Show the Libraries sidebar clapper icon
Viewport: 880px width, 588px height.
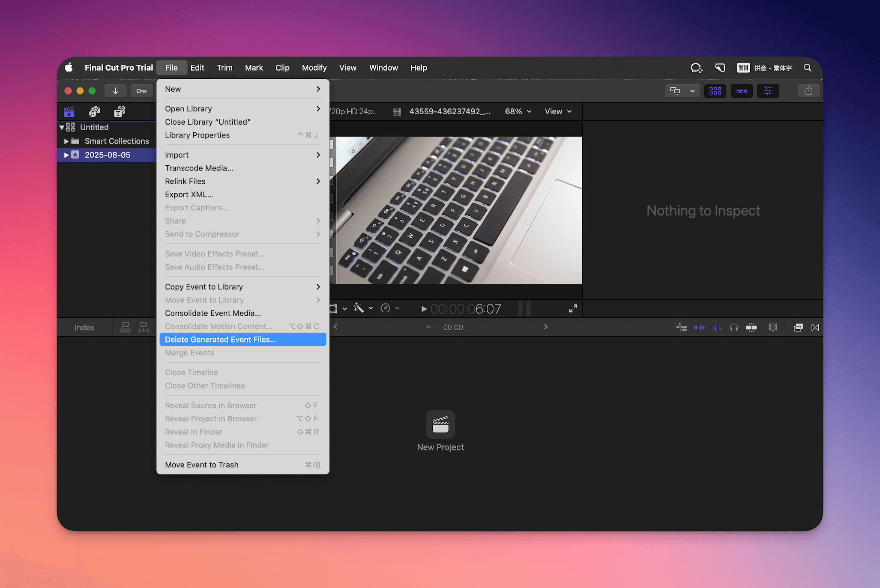[69, 112]
